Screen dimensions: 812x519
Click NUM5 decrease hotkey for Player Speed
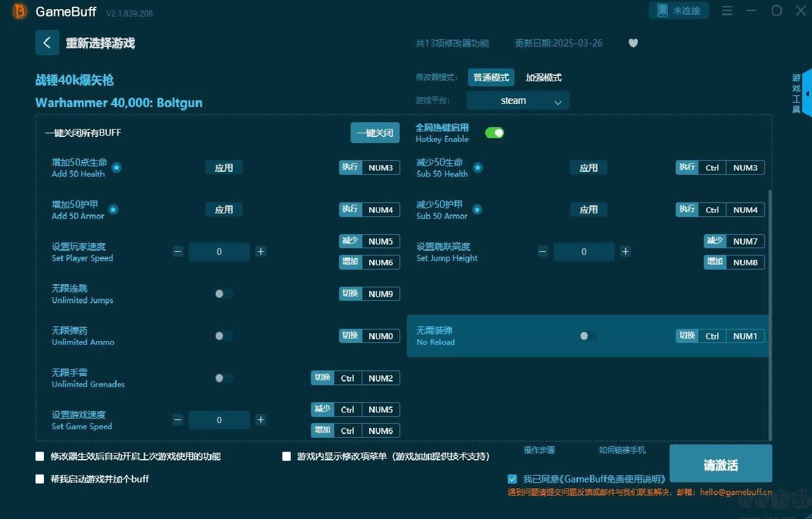(369, 241)
